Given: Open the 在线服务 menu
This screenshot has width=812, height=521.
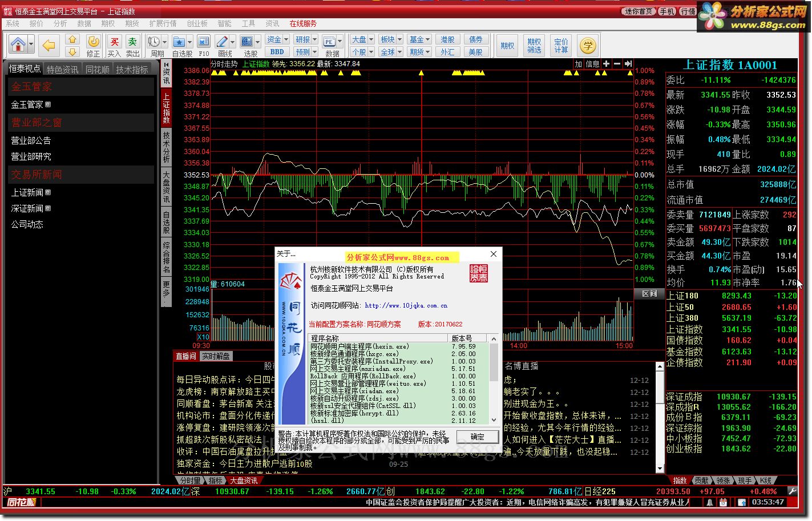Looking at the screenshot, I should coord(303,23).
